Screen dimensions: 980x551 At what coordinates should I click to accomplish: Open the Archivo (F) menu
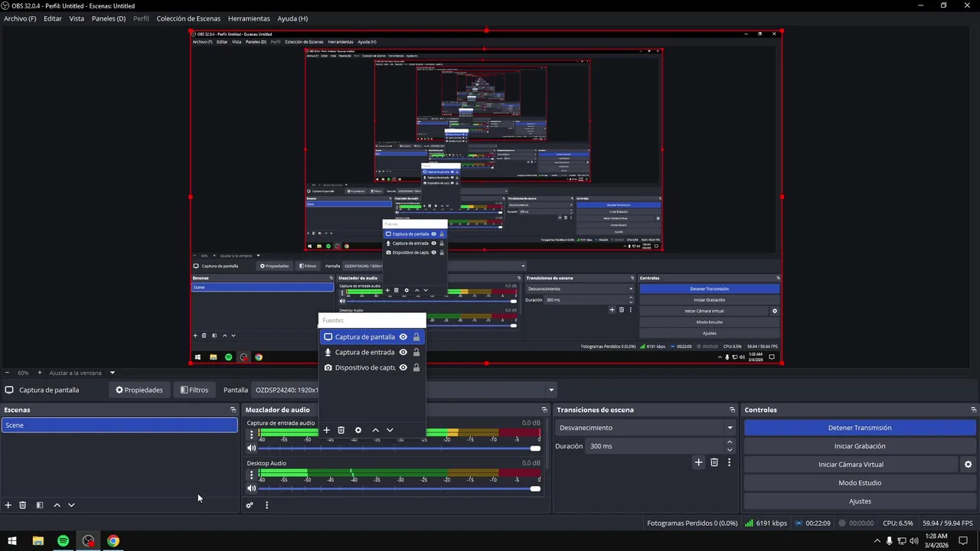coord(20,18)
